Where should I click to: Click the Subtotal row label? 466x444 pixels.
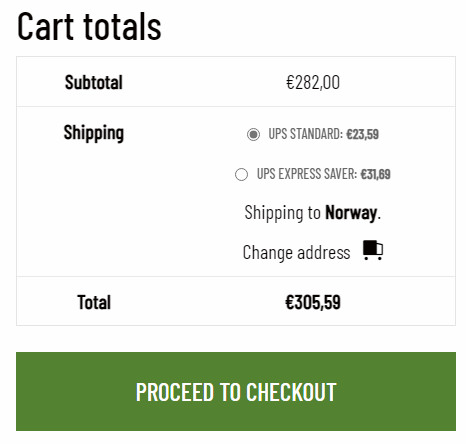pos(94,82)
